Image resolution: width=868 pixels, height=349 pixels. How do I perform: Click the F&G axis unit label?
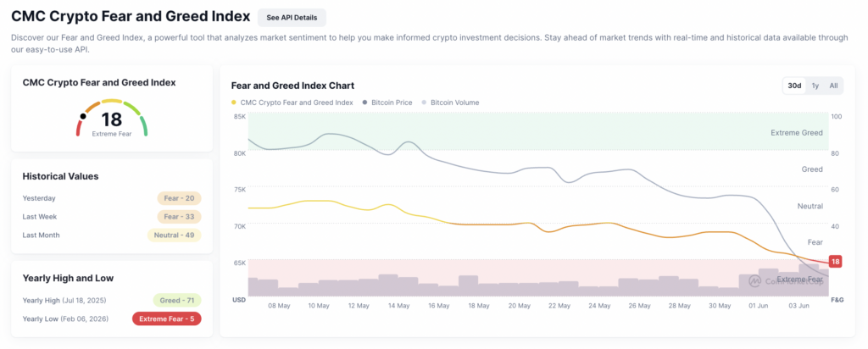point(837,300)
